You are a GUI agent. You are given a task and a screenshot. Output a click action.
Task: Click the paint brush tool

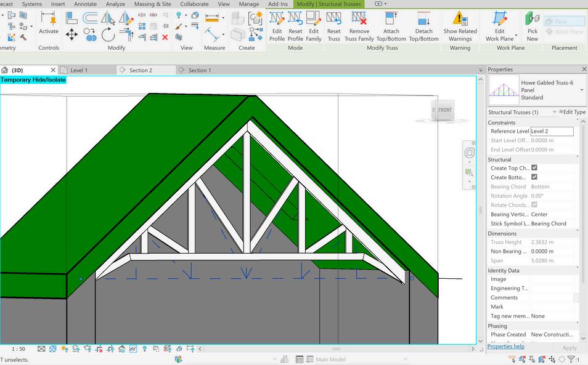pyautogui.click(x=179, y=26)
